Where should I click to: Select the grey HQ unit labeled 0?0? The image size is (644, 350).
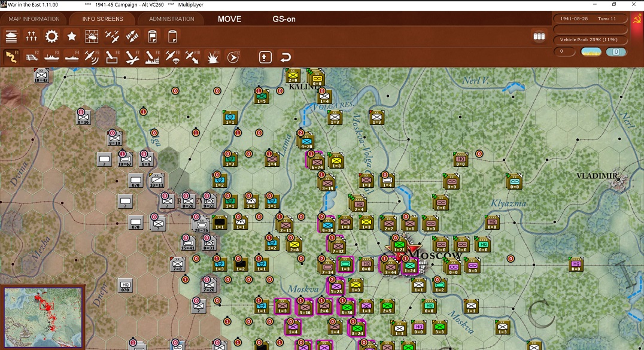pos(125,285)
